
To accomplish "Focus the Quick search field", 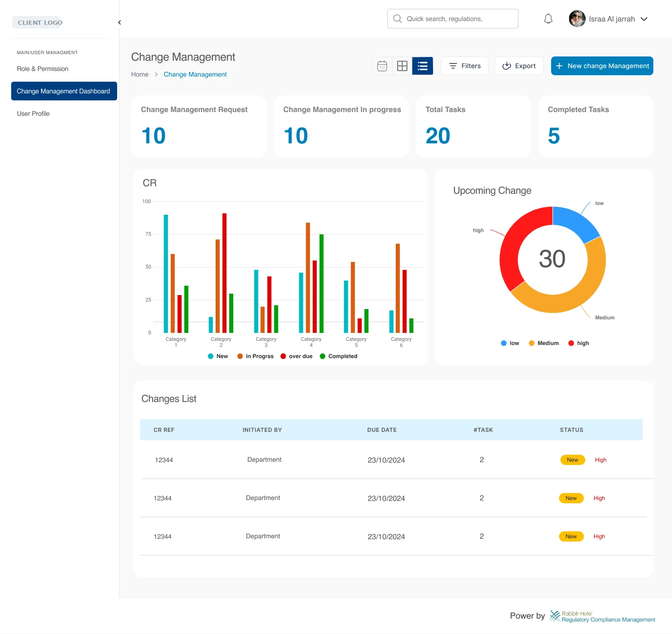I will pyautogui.click(x=453, y=19).
